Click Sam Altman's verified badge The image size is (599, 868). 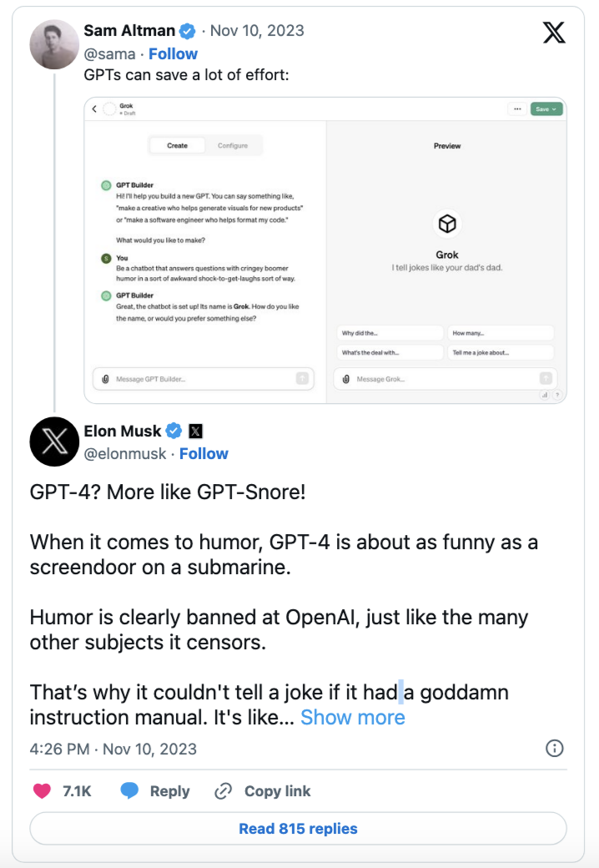[x=188, y=31]
